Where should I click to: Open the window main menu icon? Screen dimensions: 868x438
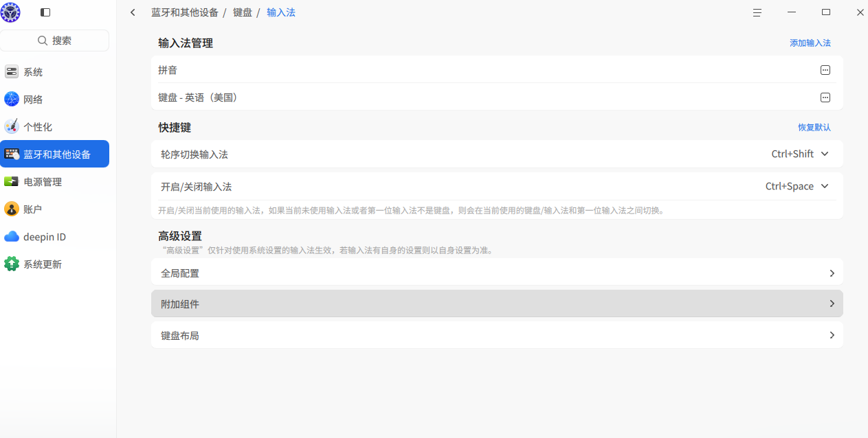point(757,12)
